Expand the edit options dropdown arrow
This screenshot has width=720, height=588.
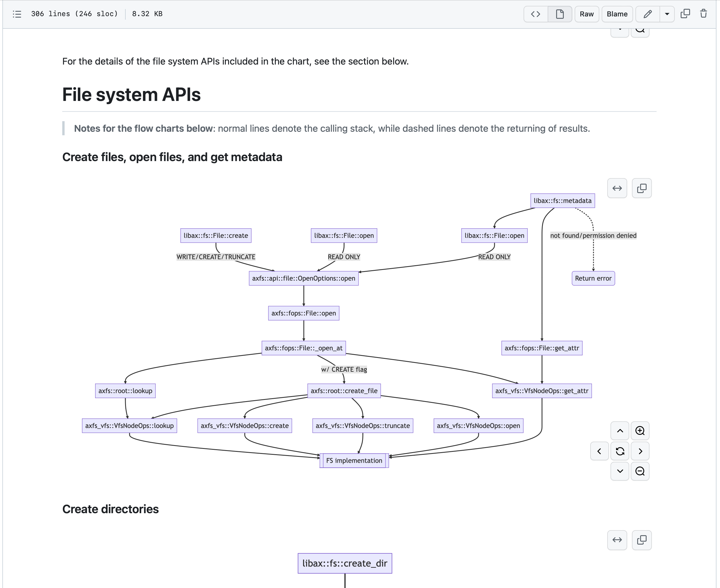tap(667, 14)
